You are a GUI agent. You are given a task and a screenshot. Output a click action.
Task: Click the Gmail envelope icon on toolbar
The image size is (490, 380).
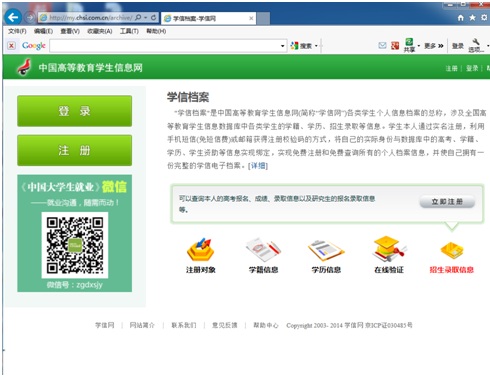click(x=382, y=45)
